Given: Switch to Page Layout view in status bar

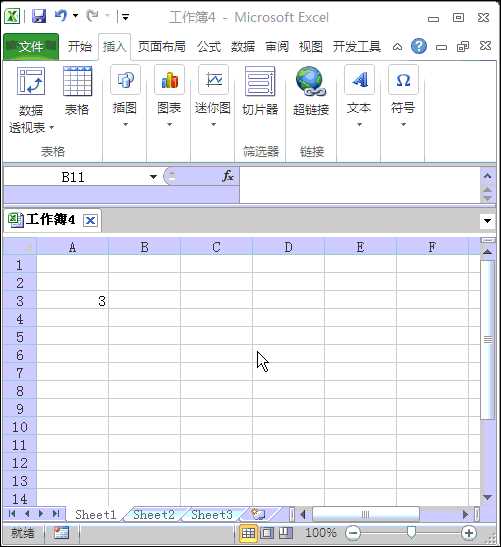Looking at the screenshot, I should point(267,533).
